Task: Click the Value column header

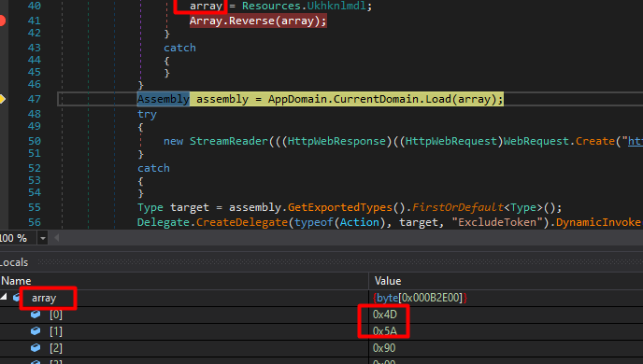Action: [x=388, y=281]
